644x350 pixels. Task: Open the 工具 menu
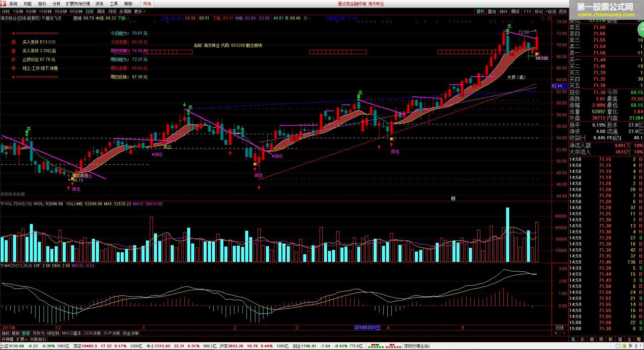click(114, 4)
